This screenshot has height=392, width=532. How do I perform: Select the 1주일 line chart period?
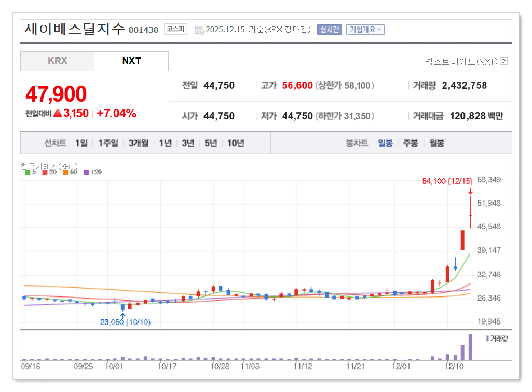108,143
